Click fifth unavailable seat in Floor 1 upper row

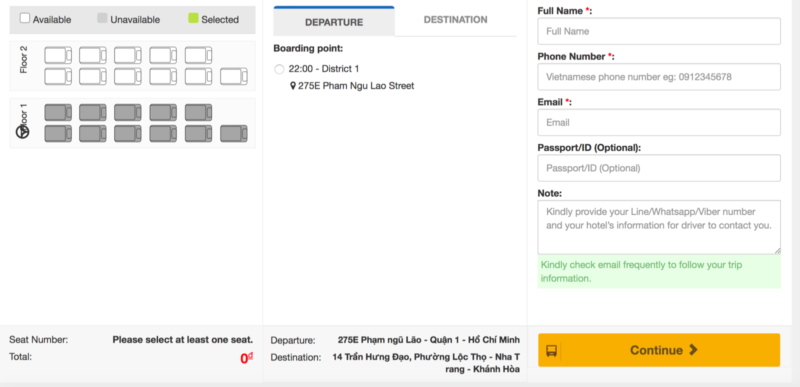tap(198, 112)
